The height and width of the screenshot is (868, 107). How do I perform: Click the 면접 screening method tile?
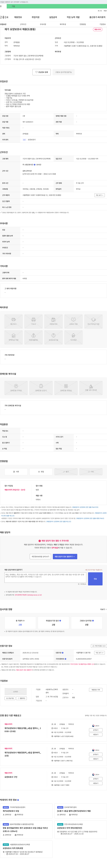tap(41, 472)
